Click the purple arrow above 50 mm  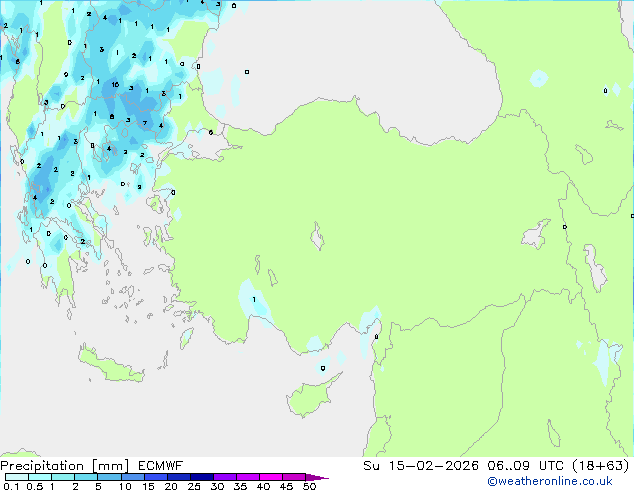(317, 477)
